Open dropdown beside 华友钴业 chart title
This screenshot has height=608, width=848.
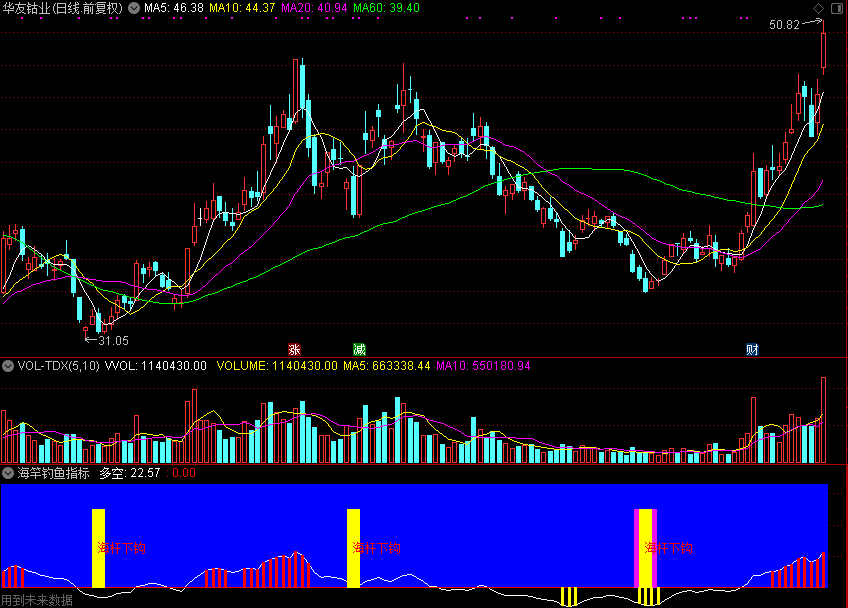point(134,8)
